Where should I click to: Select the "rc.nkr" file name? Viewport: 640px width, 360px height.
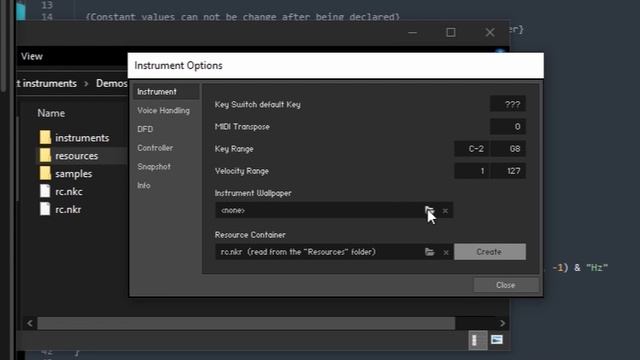(x=68, y=210)
